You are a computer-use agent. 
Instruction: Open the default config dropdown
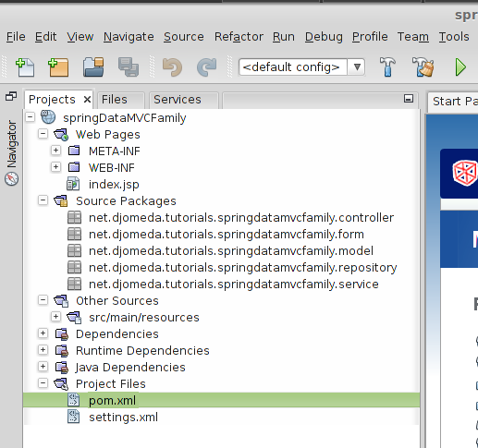[357, 67]
